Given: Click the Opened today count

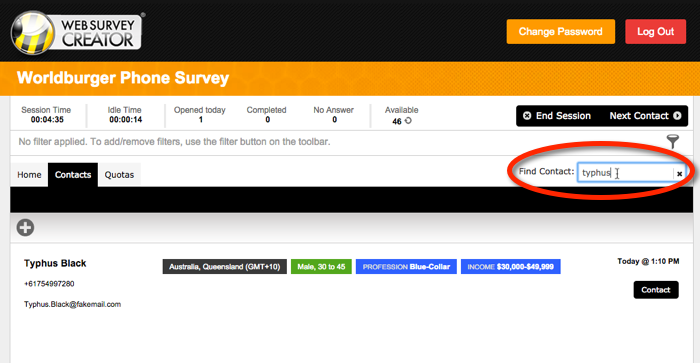Looking at the screenshot, I should tap(200, 120).
